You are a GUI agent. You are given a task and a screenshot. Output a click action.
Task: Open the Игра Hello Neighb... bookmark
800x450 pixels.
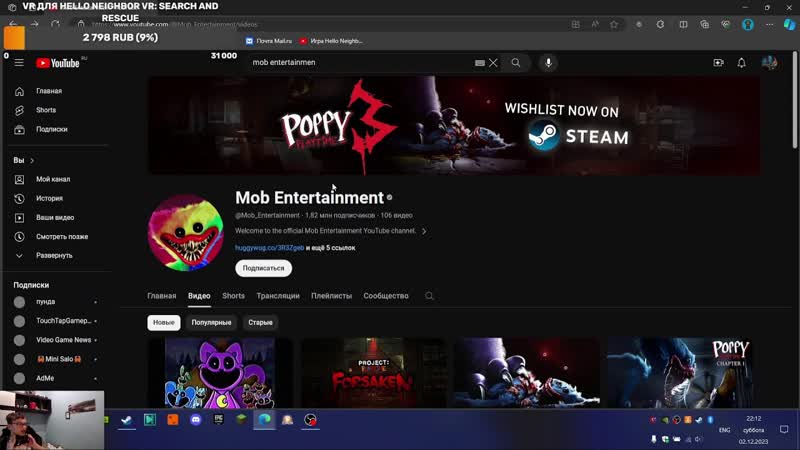point(331,41)
